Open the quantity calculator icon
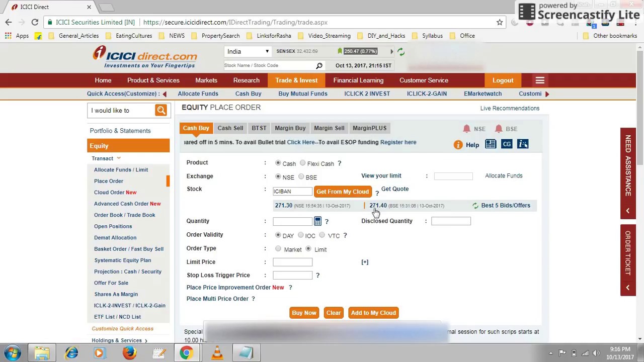This screenshot has width=644, height=362. [x=317, y=221]
